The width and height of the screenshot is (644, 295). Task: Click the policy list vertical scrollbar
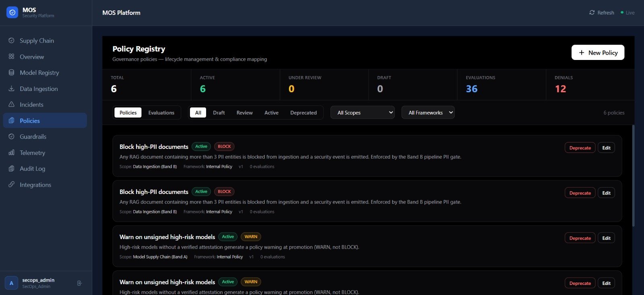(633, 176)
